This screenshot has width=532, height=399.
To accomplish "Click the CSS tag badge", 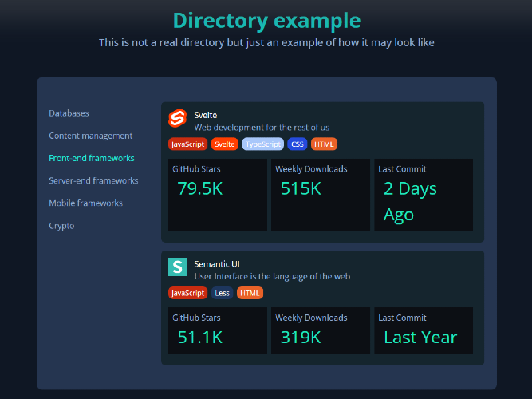I will point(298,144).
